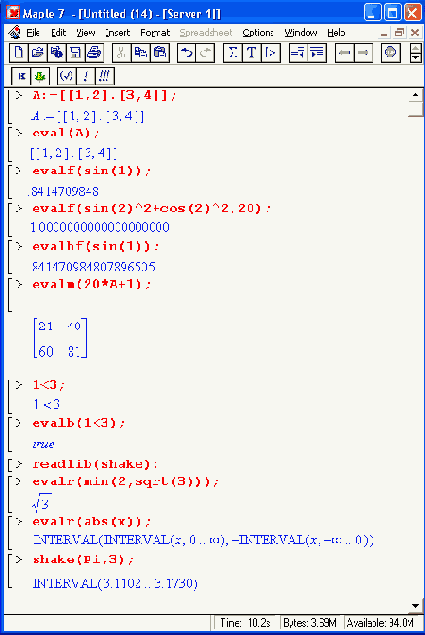The height and width of the screenshot is (635, 425).
Task: Save worksheet with the floppy disk icon
Action: tap(75, 53)
